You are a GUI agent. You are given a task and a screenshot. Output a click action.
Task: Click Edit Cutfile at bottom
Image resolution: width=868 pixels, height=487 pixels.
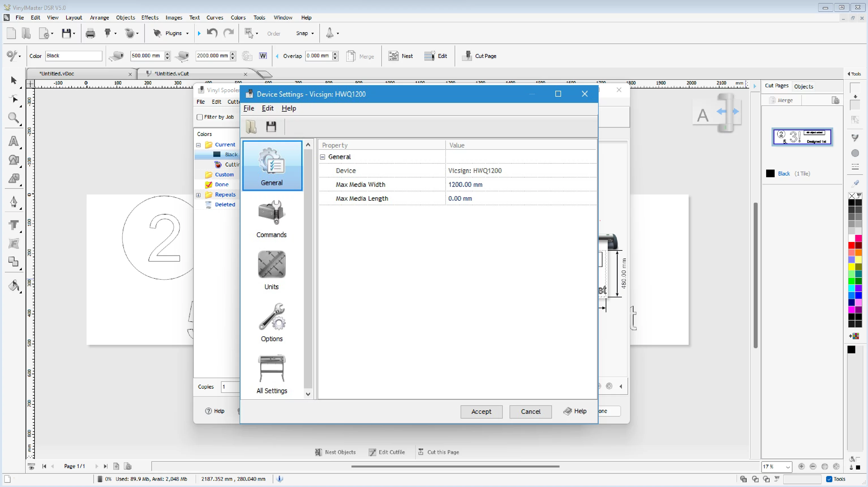pos(387,452)
